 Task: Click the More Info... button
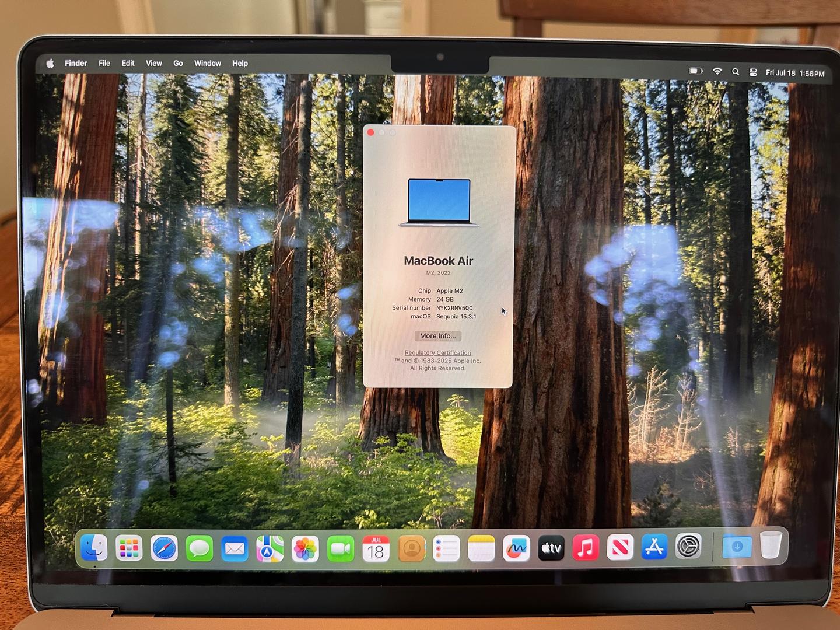point(438,336)
